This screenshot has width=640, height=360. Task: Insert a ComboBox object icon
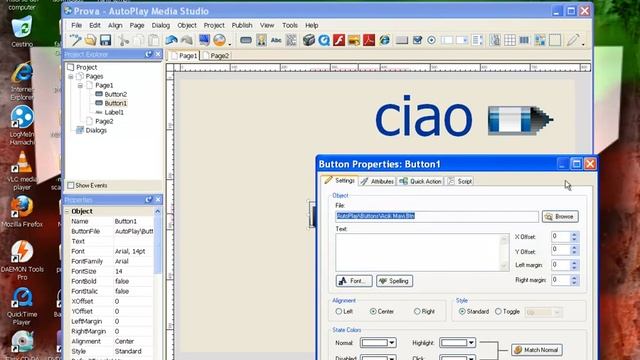[462, 40]
